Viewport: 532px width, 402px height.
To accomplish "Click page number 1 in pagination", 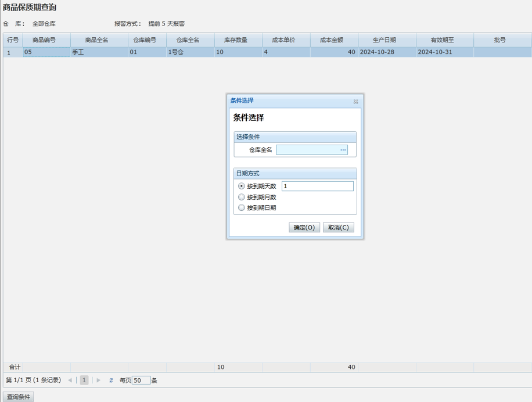I will 84,381.
